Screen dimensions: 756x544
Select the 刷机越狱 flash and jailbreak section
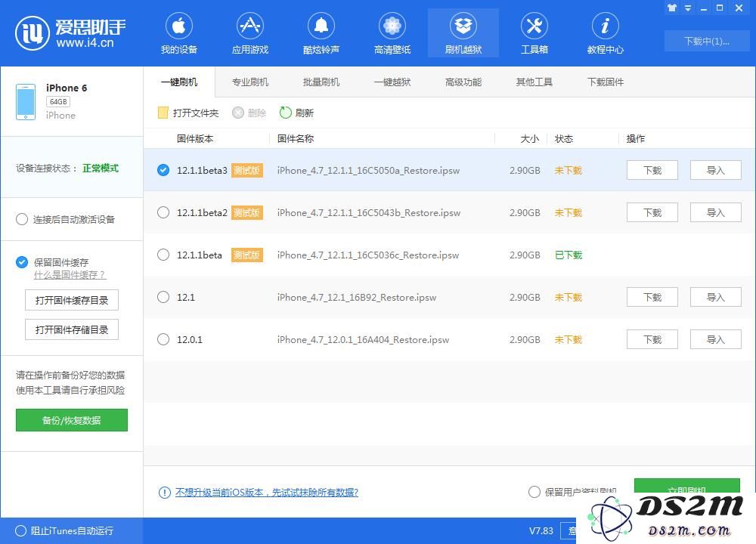coord(463,34)
